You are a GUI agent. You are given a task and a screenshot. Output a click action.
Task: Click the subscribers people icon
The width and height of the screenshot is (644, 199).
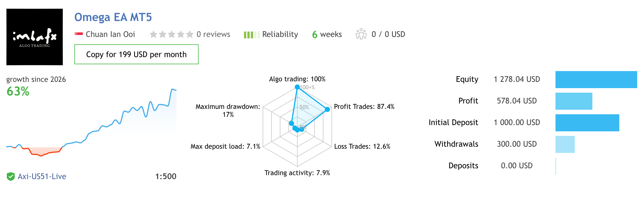pyautogui.click(x=361, y=34)
